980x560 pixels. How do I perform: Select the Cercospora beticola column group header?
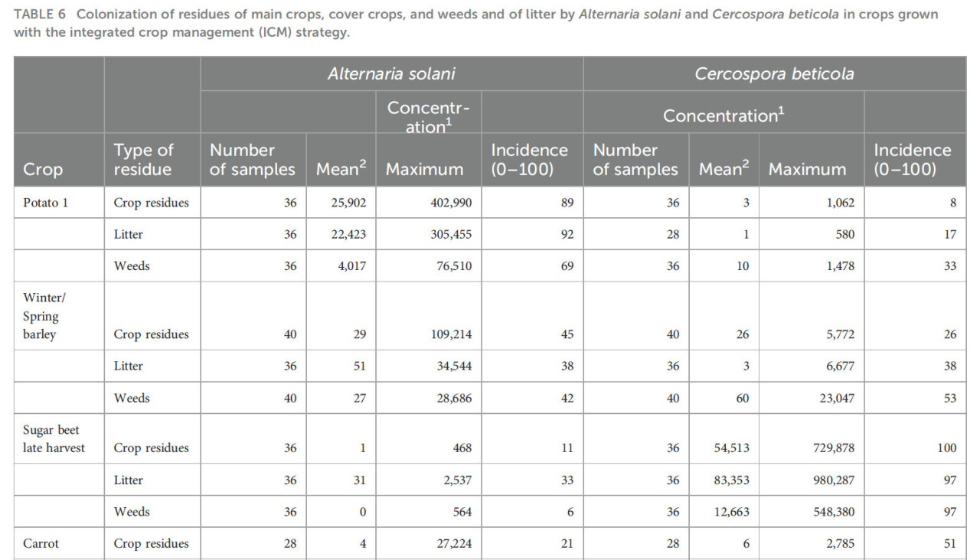tap(774, 73)
